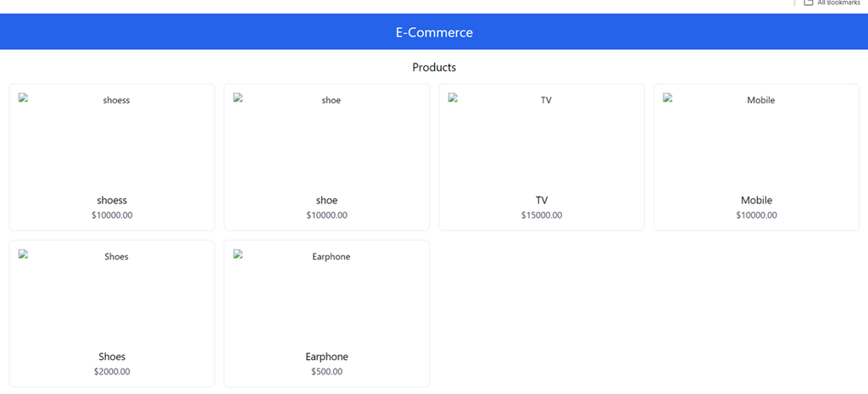Open the Shoes product title
Image resolution: width=868 pixels, height=394 pixels.
pyautogui.click(x=112, y=357)
